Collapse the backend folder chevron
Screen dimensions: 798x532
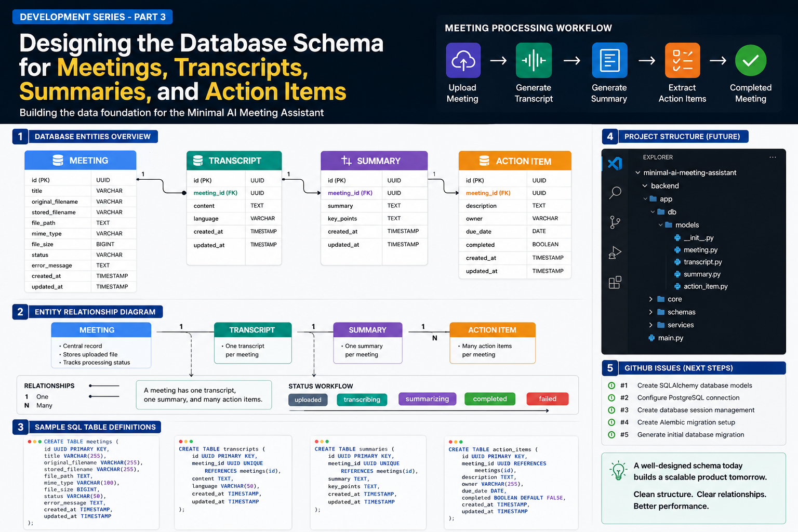pyautogui.click(x=645, y=185)
